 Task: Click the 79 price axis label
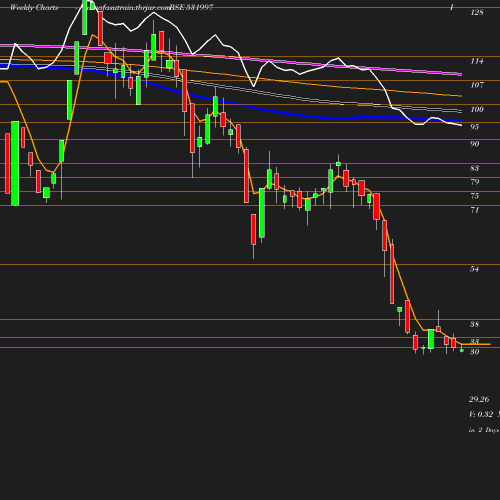474,182
